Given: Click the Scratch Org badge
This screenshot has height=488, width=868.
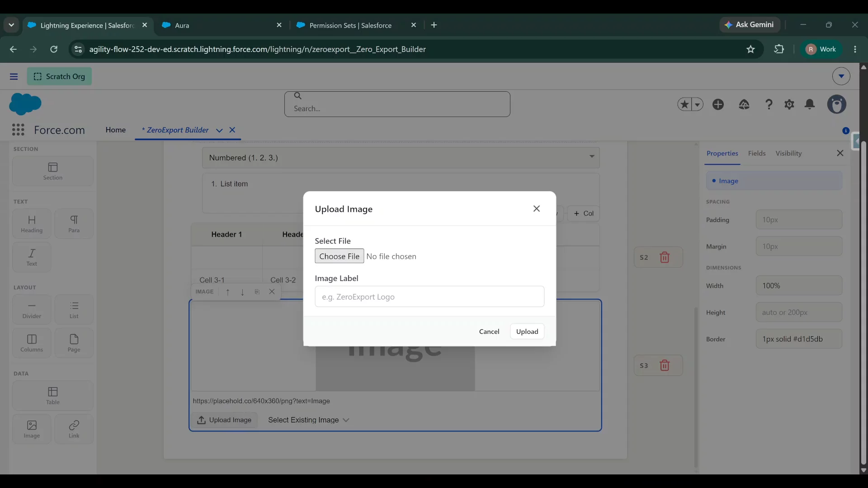Looking at the screenshot, I should [x=59, y=76].
